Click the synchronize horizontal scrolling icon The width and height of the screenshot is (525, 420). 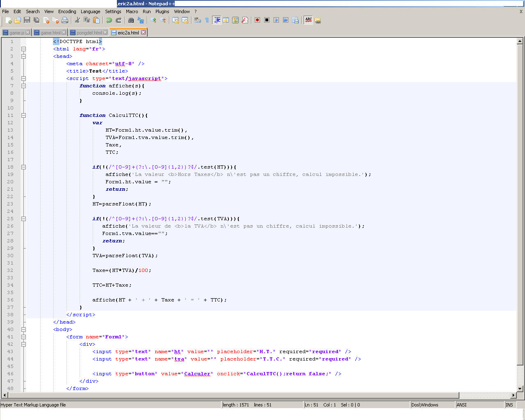(185, 20)
